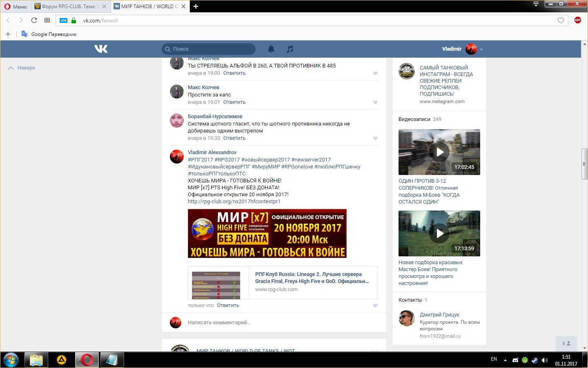Click the VK logo home icon
Viewport: 588px width, 368px height.
click(101, 49)
